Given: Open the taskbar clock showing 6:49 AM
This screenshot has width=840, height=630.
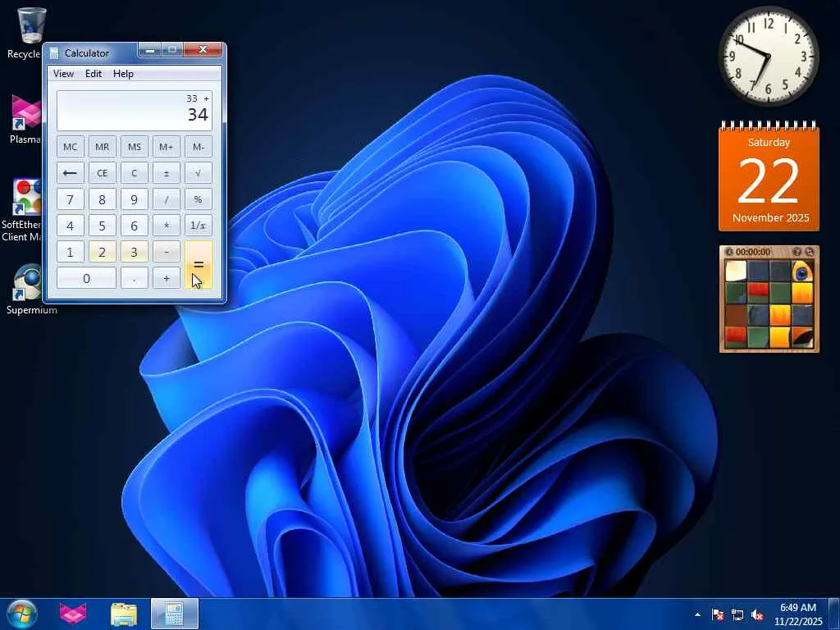Looking at the screenshot, I should pos(798,614).
